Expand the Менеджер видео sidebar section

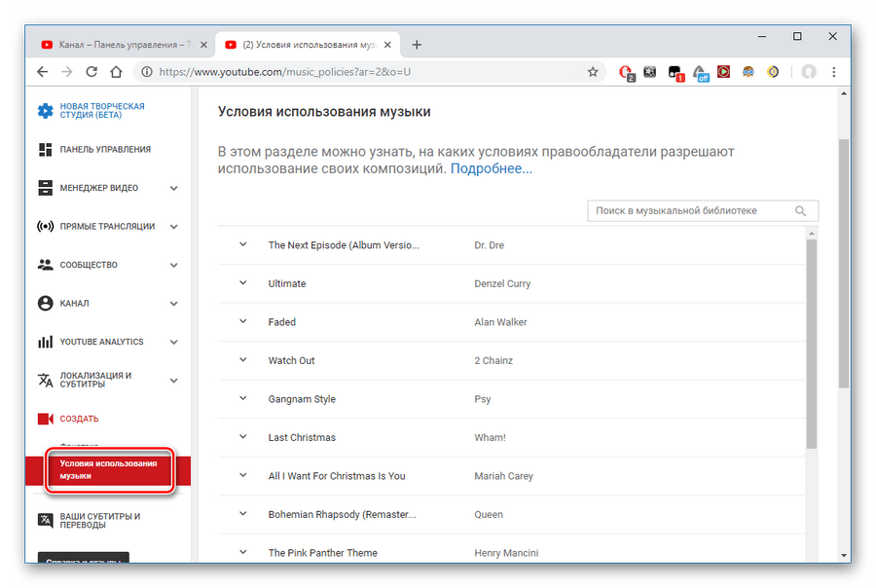coord(173,188)
